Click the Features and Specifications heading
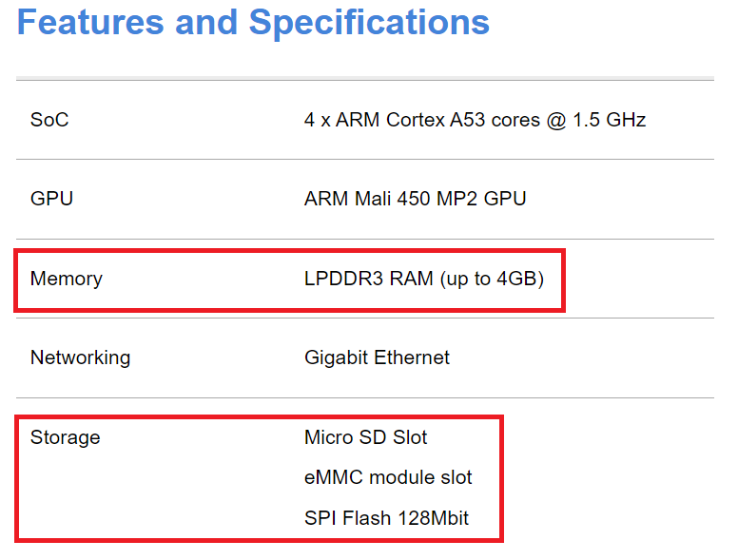The height and width of the screenshot is (560, 738). (x=253, y=23)
